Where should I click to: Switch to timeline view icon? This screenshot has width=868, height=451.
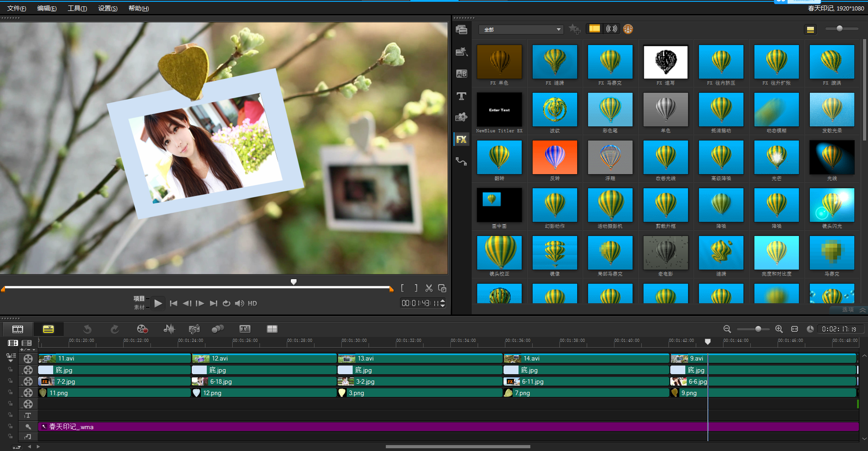point(48,329)
